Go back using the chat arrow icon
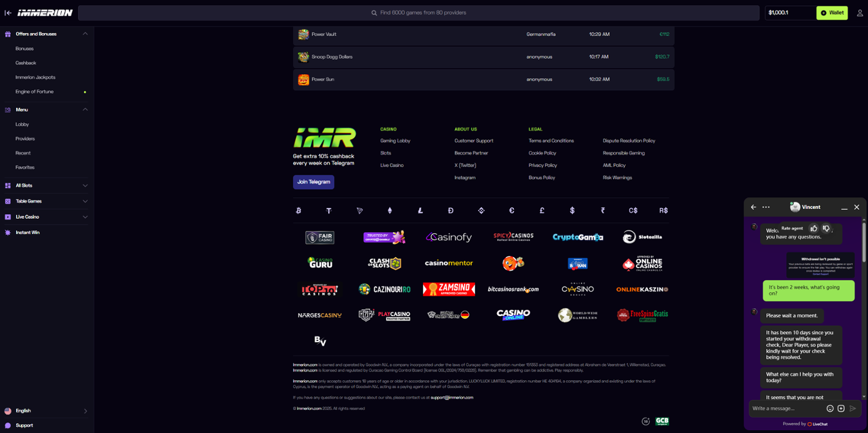868x433 pixels. (753, 207)
